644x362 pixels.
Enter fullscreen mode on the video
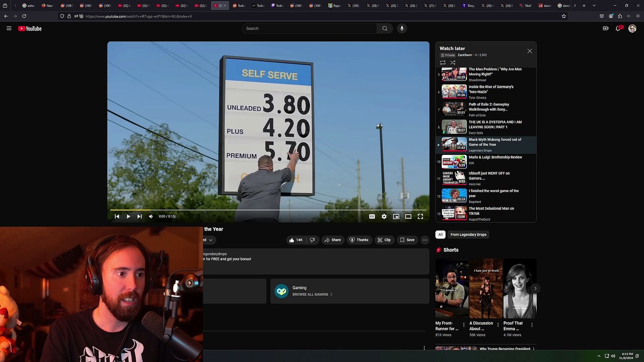pos(420,217)
